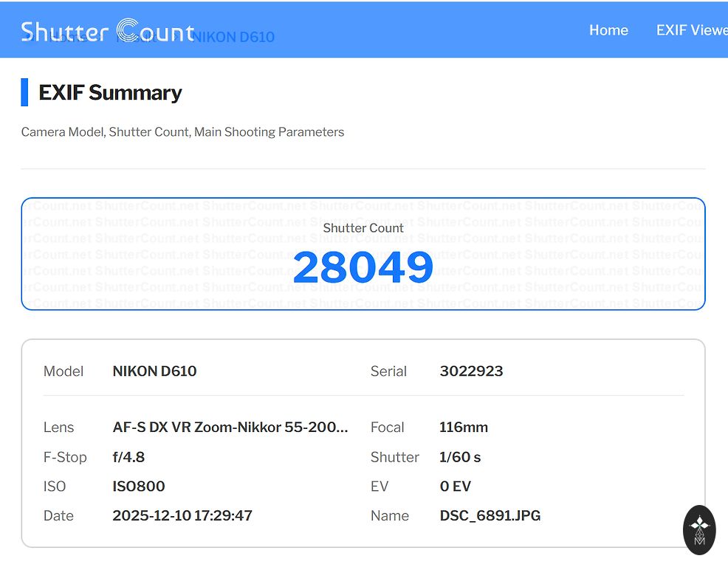The width and height of the screenshot is (728, 567).
Task: Open the Home menu item
Action: (x=608, y=30)
